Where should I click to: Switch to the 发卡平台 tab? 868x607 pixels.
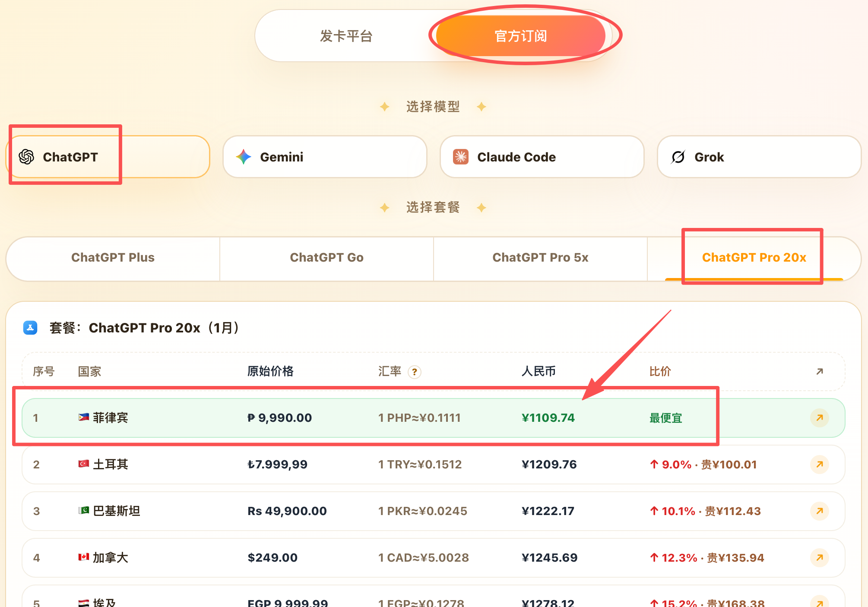(346, 36)
